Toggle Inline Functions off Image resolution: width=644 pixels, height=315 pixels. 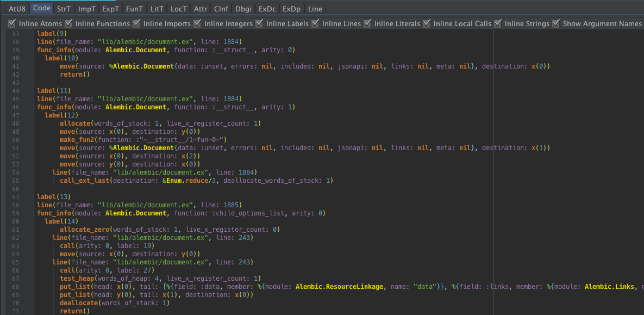click(x=68, y=23)
